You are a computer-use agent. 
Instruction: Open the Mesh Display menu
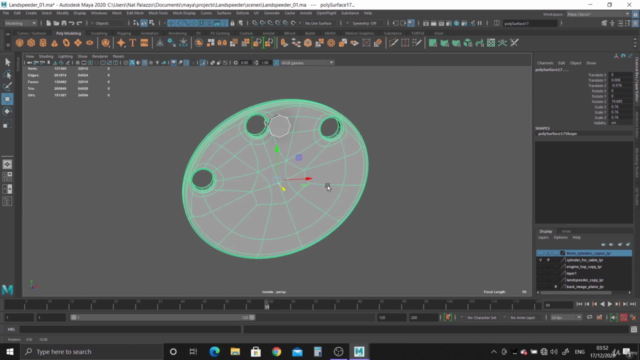(x=184, y=13)
